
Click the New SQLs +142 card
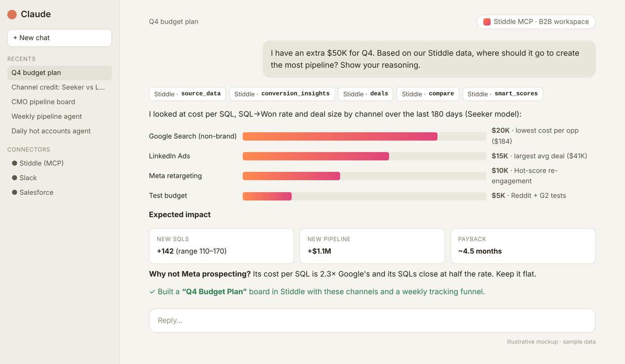pos(221,246)
